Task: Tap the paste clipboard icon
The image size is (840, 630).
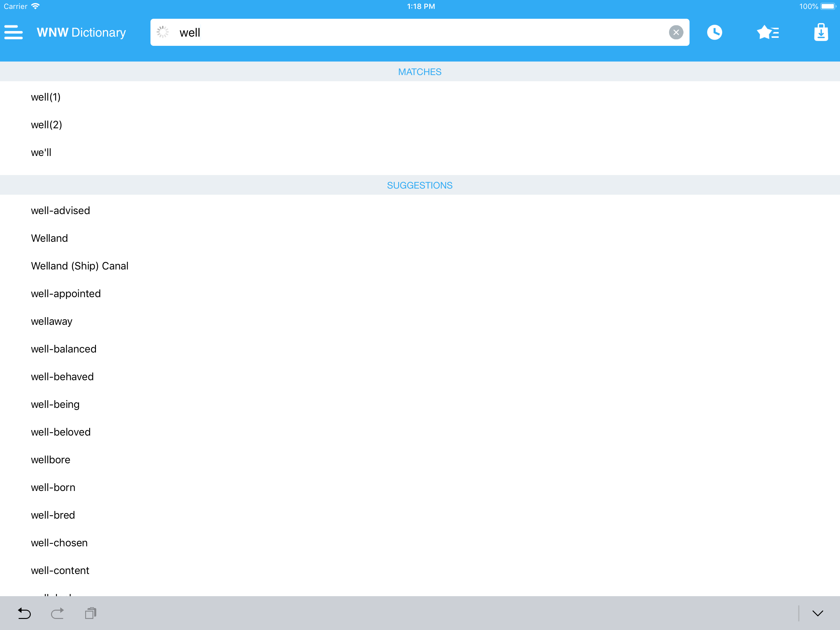Action: point(91,613)
